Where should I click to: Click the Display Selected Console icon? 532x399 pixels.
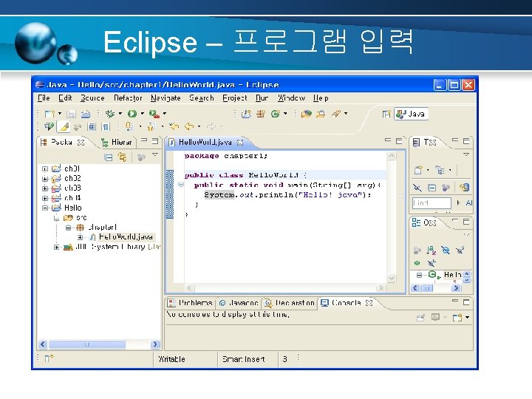[x=435, y=317]
